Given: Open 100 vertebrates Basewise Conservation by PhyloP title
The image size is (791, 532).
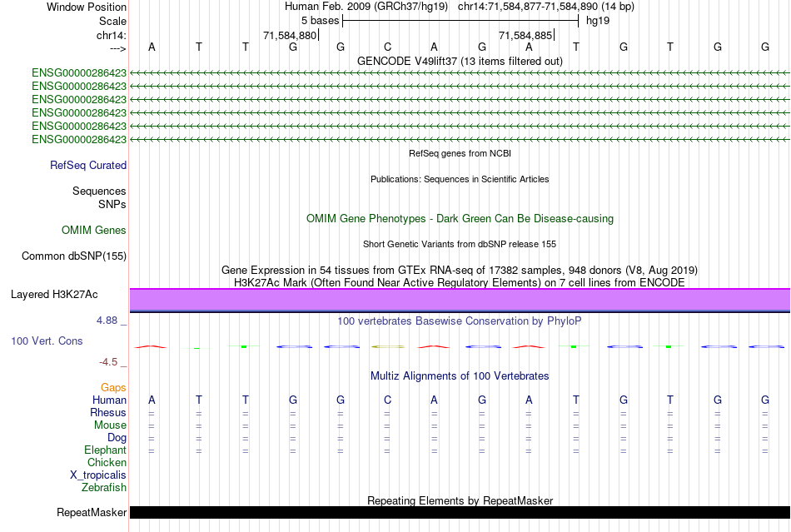Looking at the screenshot, I should click(x=460, y=321).
